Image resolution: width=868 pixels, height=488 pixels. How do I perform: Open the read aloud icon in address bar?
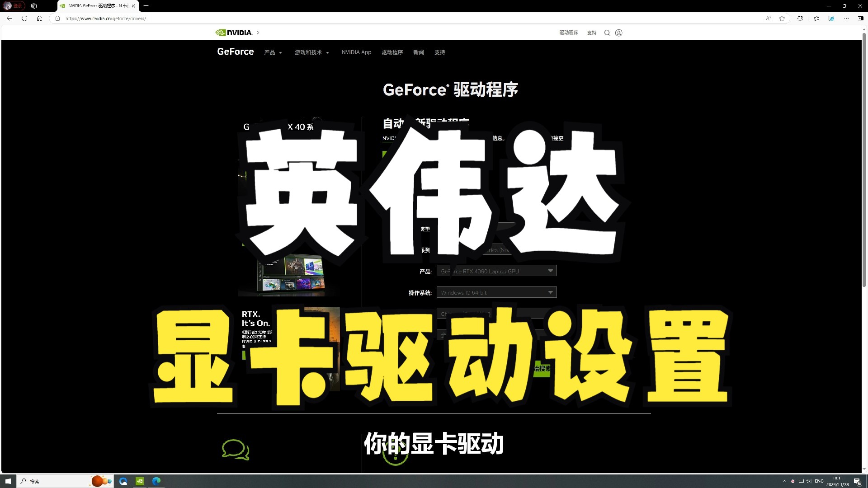coord(768,19)
